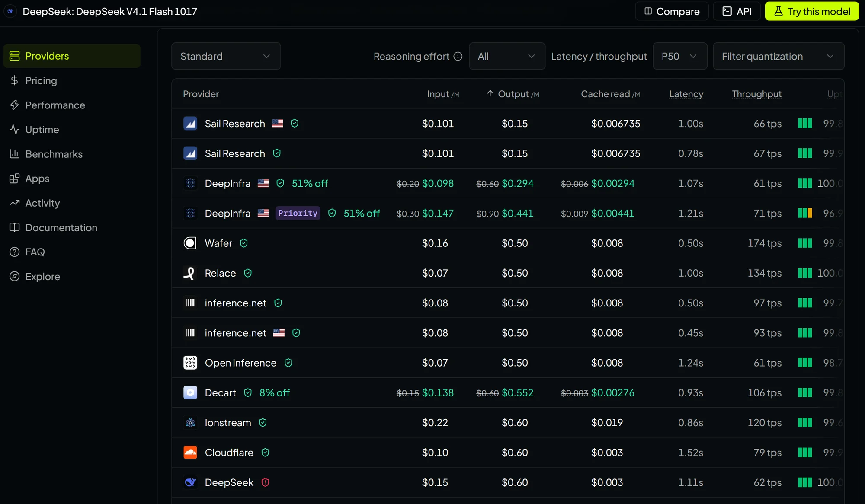Click the Compare button
Screen dimensions: 865x504
[x=672, y=11]
